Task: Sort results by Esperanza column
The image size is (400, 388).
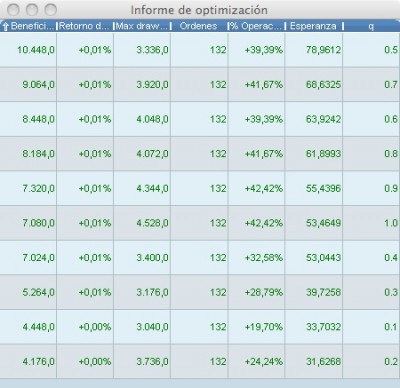Action: (314, 26)
